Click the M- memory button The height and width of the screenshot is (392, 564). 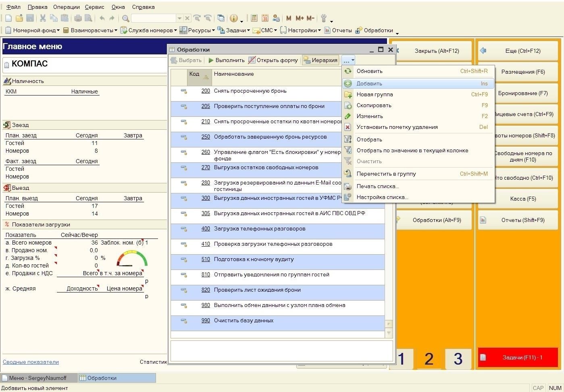310,18
